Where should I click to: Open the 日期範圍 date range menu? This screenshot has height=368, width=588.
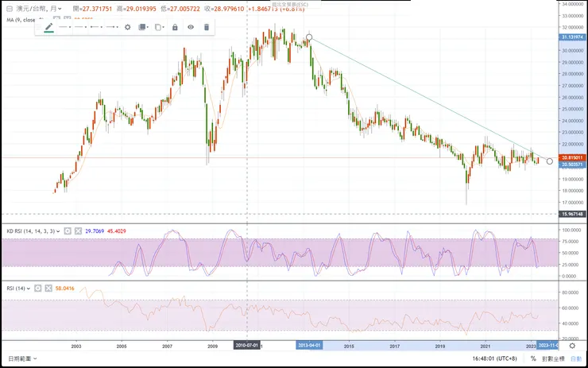coord(22,358)
